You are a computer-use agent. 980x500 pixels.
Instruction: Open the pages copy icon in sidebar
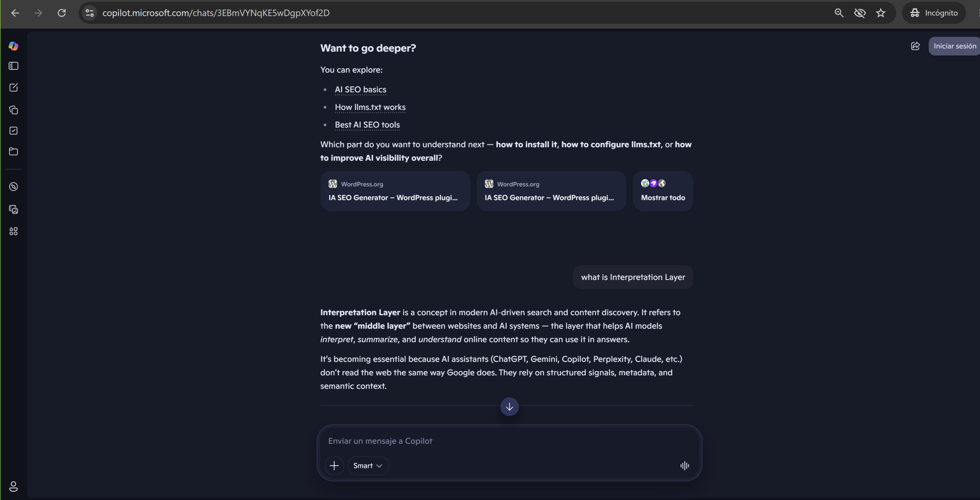click(x=13, y=110)
